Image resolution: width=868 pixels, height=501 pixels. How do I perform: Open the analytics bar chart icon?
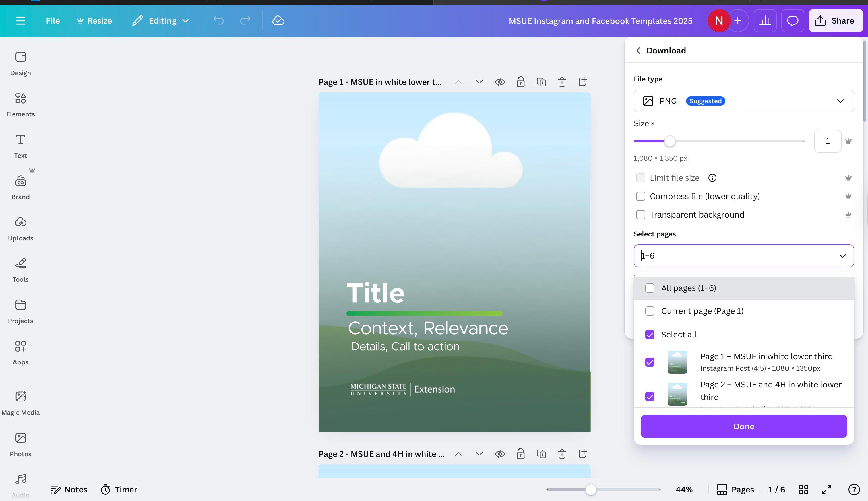[765, 21]
